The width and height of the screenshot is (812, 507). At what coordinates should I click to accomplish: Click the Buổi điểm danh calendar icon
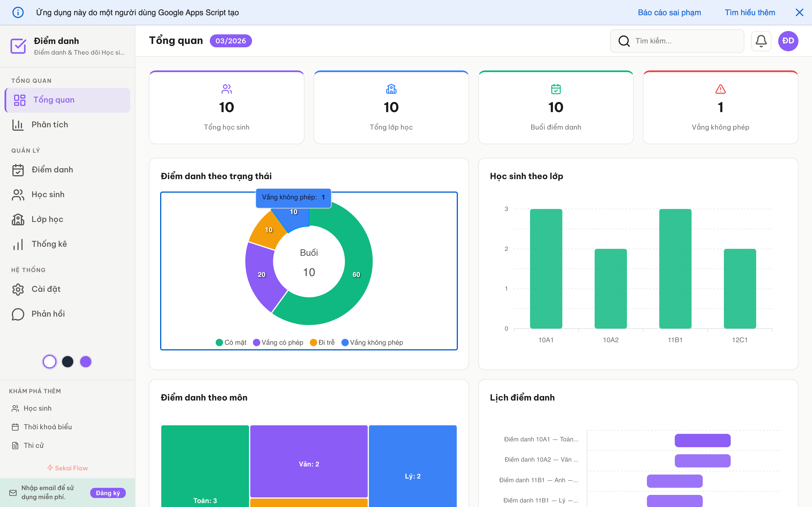[556, 89]
